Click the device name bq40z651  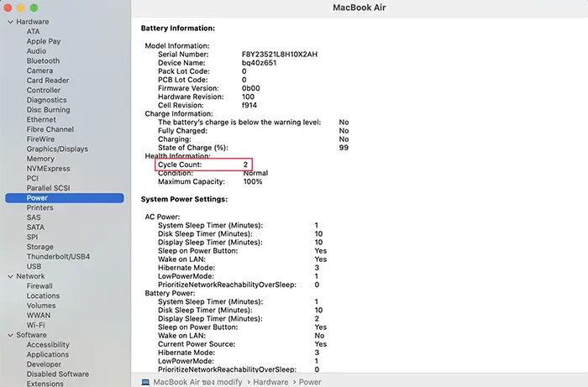click(x=259, y=63)
